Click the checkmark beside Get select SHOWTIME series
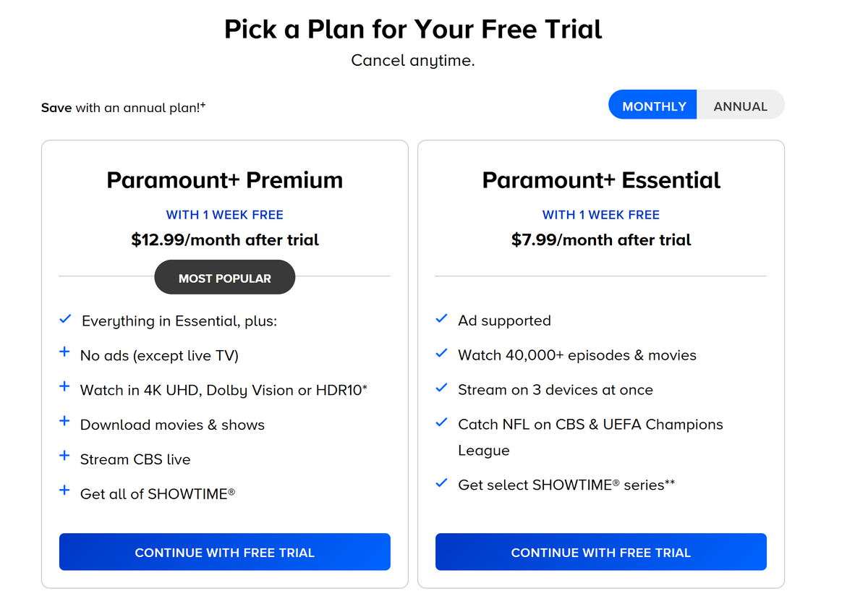This screenshot has width=868, height=599. tap(441, 483)
